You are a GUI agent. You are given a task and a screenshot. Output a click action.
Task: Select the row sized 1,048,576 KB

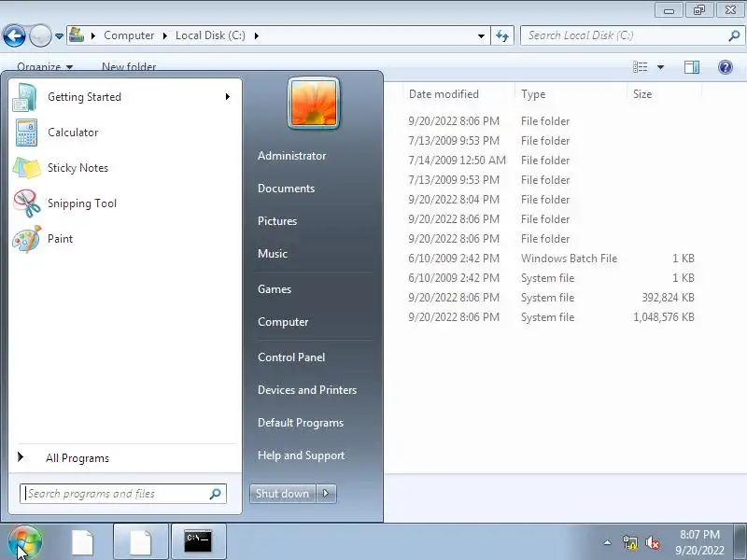(551, 317)
